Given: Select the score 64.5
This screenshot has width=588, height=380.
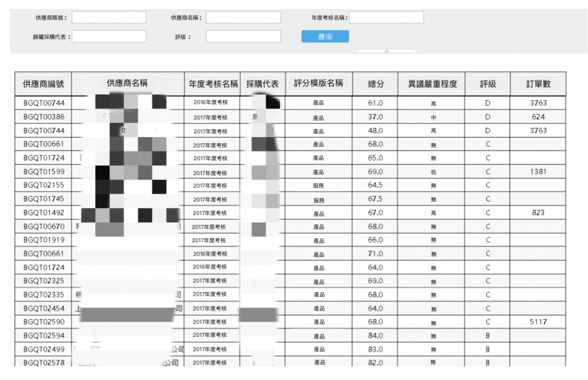Looking at the screenshot, I should tap(376, 185).
